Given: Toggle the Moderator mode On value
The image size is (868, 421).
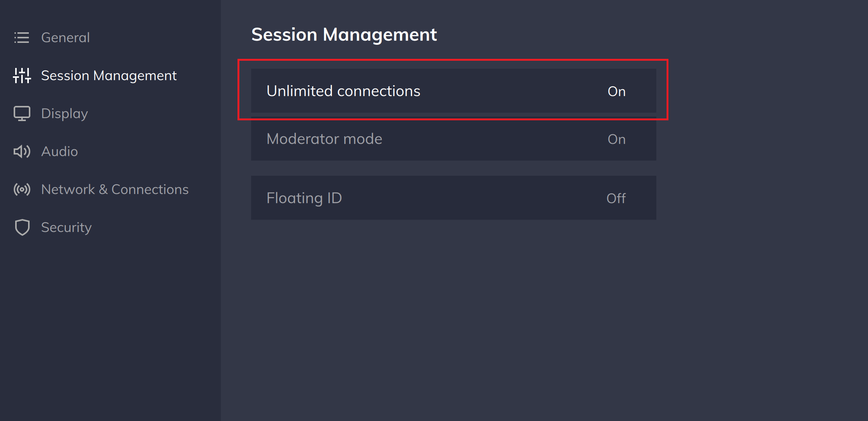Looking at the screenshot, I should [616, 139].
